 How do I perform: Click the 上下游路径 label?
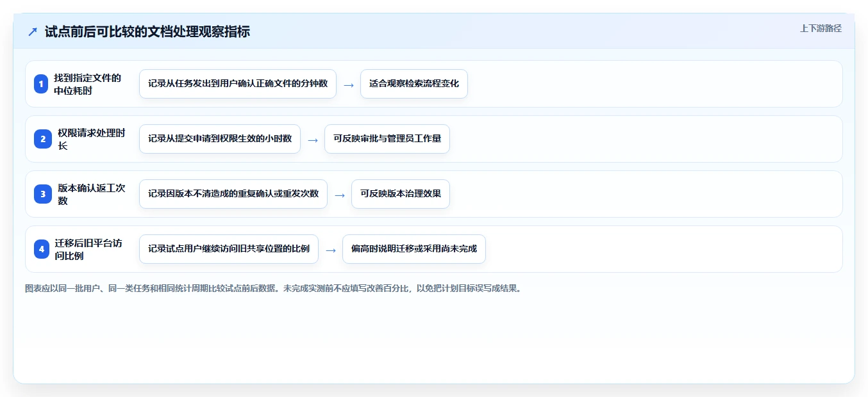(821, 28)
